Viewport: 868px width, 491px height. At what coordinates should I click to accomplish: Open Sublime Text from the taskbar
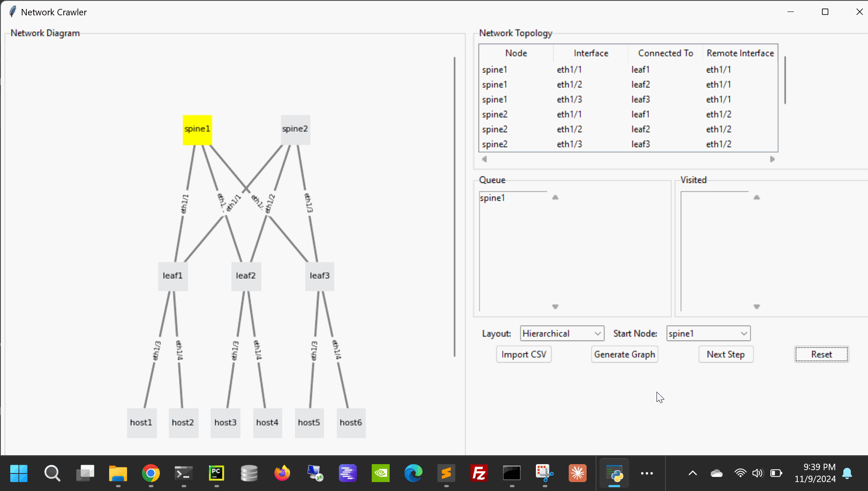[x=446, y=473]
